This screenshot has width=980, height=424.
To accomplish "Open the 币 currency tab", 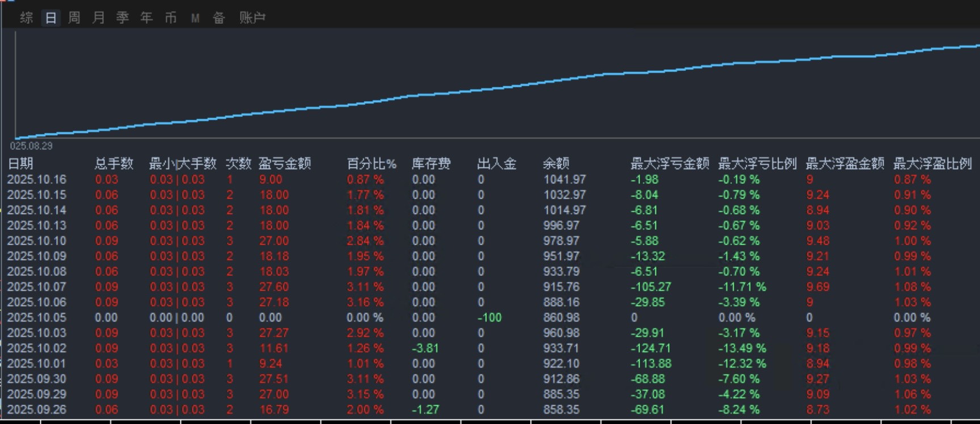I will point(171,18).
